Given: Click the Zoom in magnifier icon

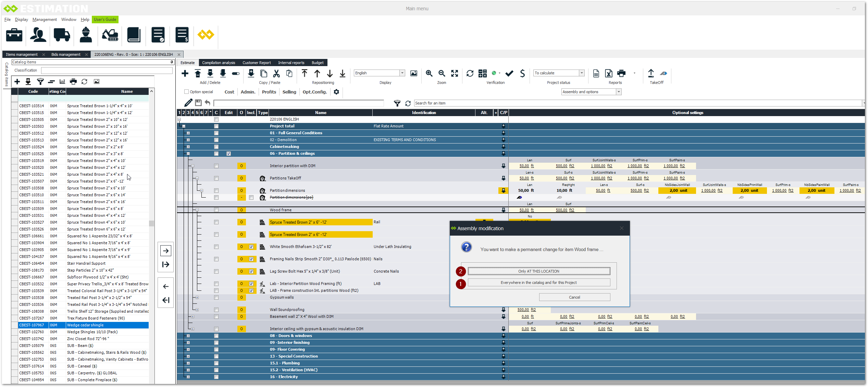Looking at the screenshot, I should tap(429, 73).
